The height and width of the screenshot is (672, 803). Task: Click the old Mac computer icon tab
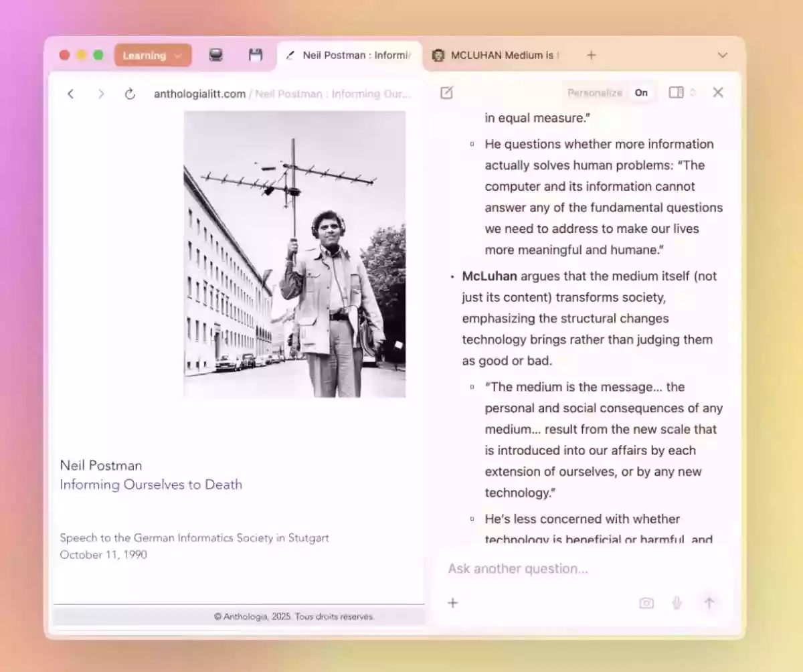(x=215, y=56)
